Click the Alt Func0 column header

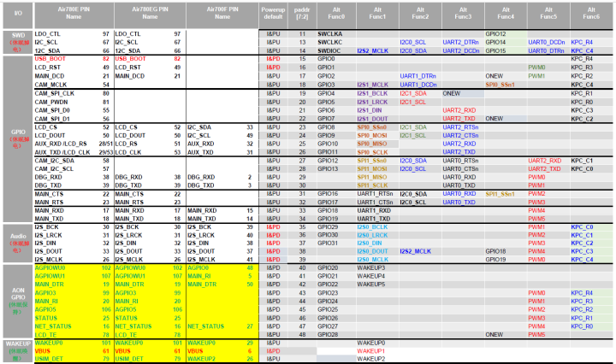[x=336, y=15]
